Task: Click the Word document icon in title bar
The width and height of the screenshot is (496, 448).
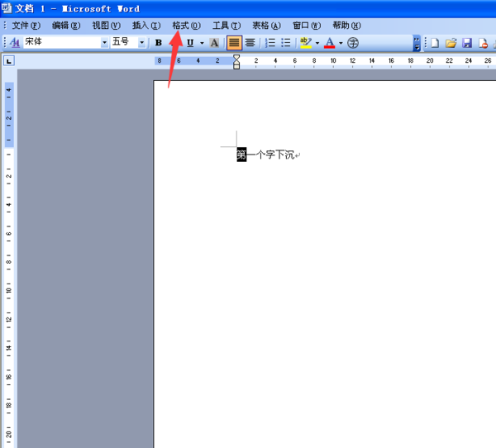Action: (x=7, y=7)
